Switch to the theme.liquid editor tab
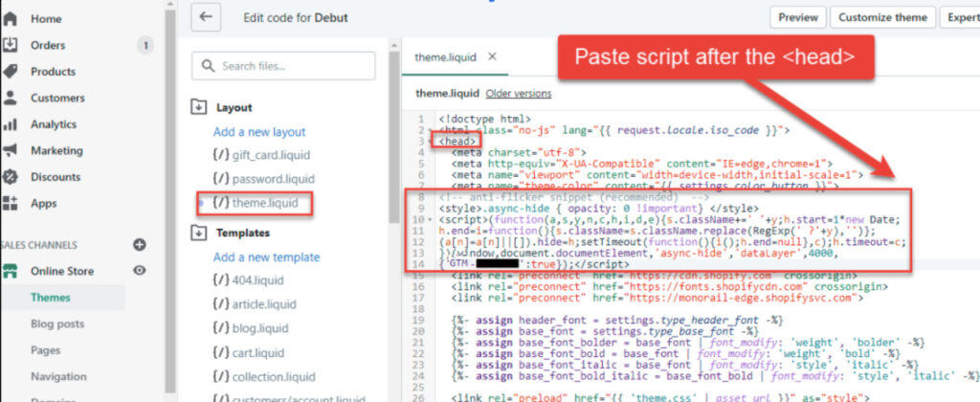Image resolution: width=980 pixels, height=402 pixels. 445,56
